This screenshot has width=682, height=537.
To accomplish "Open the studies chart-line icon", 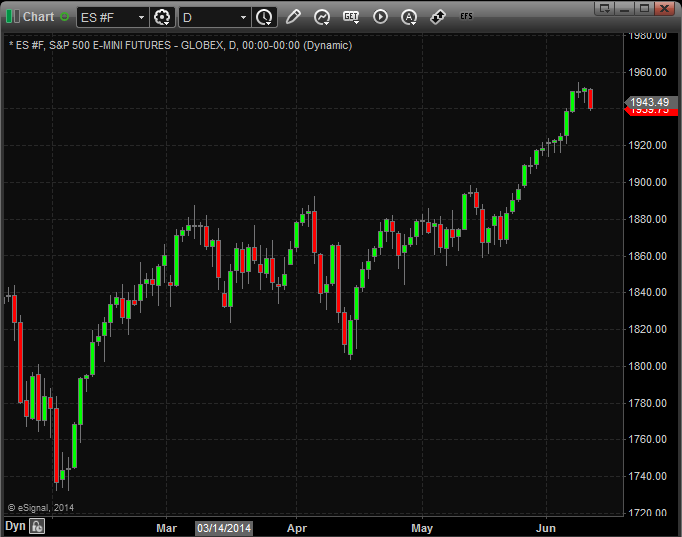I will [322, 17].
